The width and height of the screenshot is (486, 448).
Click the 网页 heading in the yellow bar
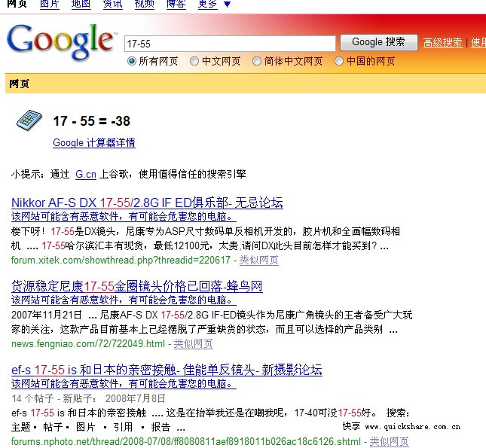click(19, 84)
